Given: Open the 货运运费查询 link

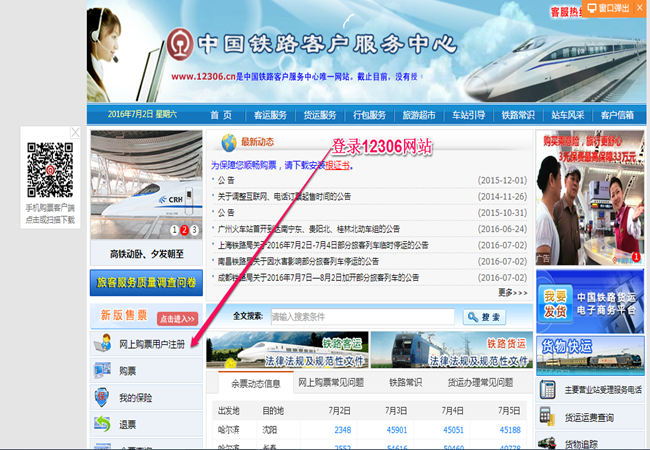Looking at the screenshot, I should [x=589, y=417].
